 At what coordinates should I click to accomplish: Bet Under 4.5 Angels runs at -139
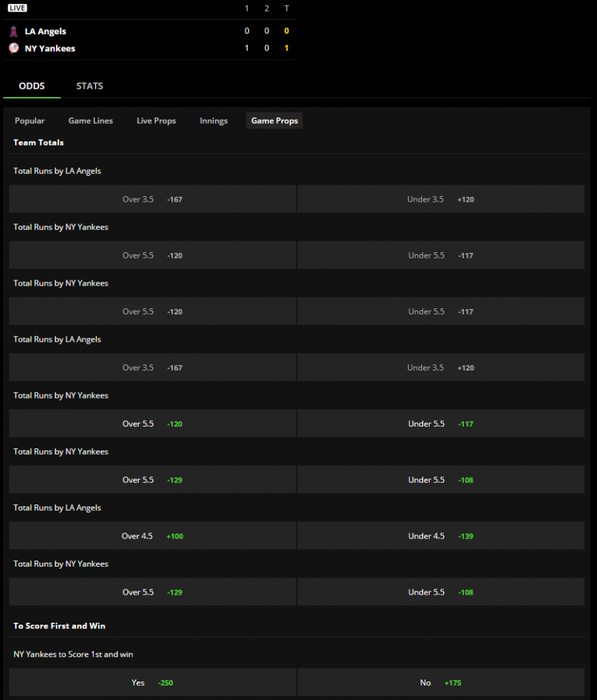[441, 536]
